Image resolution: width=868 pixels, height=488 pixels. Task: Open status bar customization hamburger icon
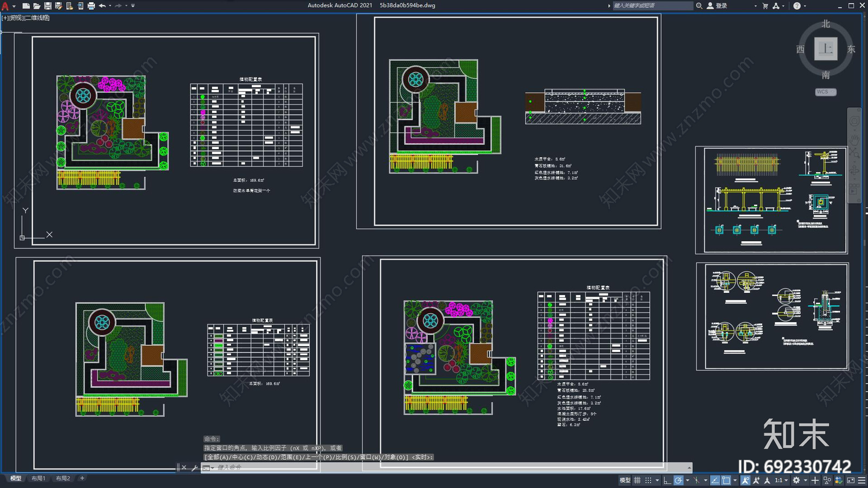[861, 480]
